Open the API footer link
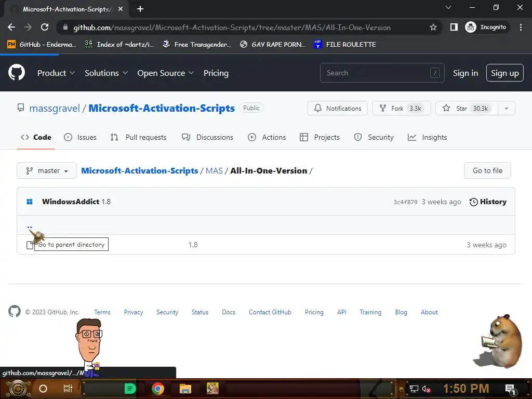The image size is (532, 399). click(x=341, y=312)
